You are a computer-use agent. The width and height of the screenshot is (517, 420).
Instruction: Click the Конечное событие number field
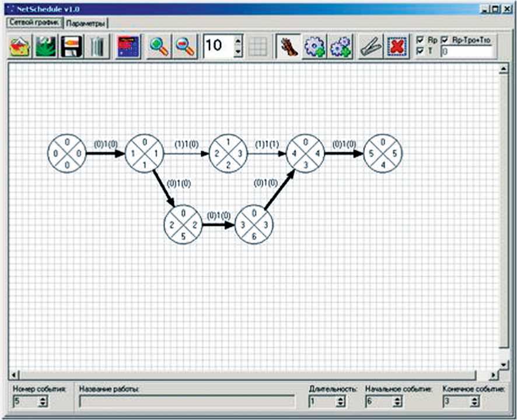(457, 401)
